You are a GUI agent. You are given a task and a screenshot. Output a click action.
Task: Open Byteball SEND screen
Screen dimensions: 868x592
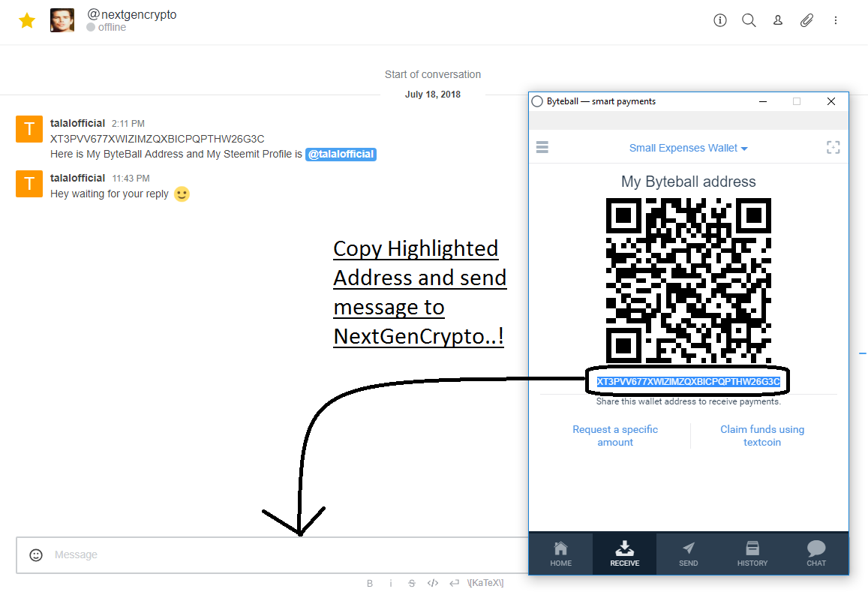pyautogui.click(x=688, y=554)
